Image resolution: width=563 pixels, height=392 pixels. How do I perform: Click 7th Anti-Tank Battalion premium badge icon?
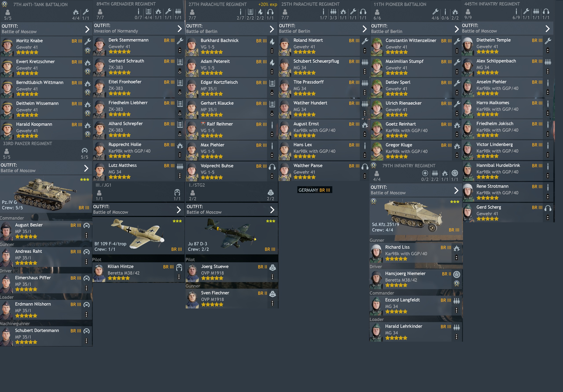click(4, 4)
